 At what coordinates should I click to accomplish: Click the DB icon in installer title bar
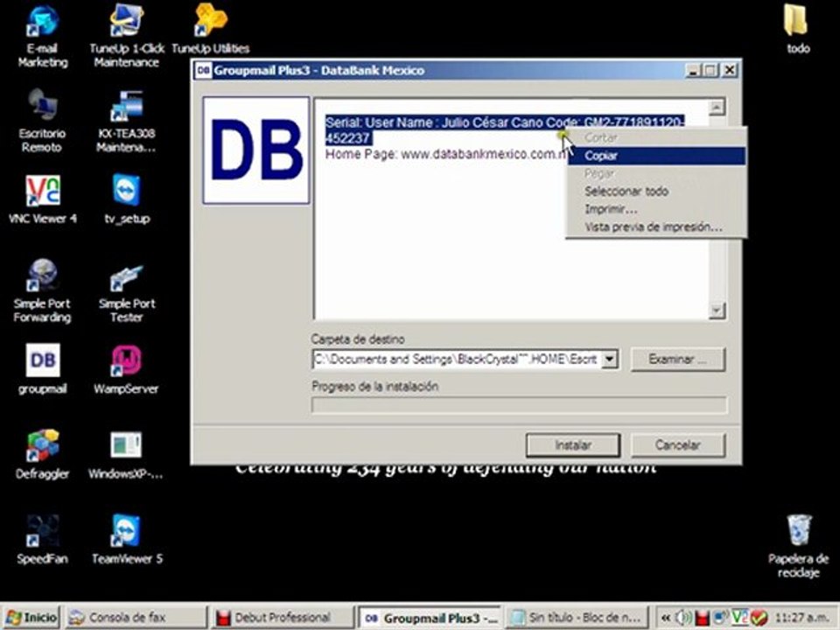click(x=203, y=70)
